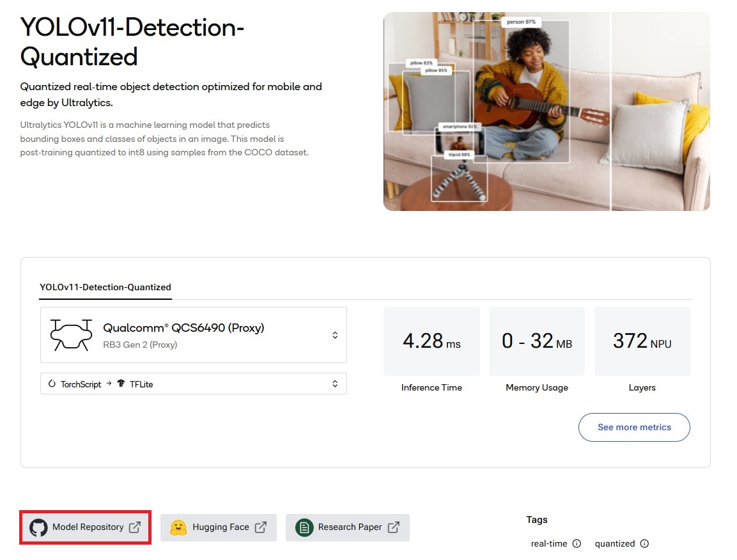Open the TorchScript to TFLite runtime dropdown

coord(193,384)
